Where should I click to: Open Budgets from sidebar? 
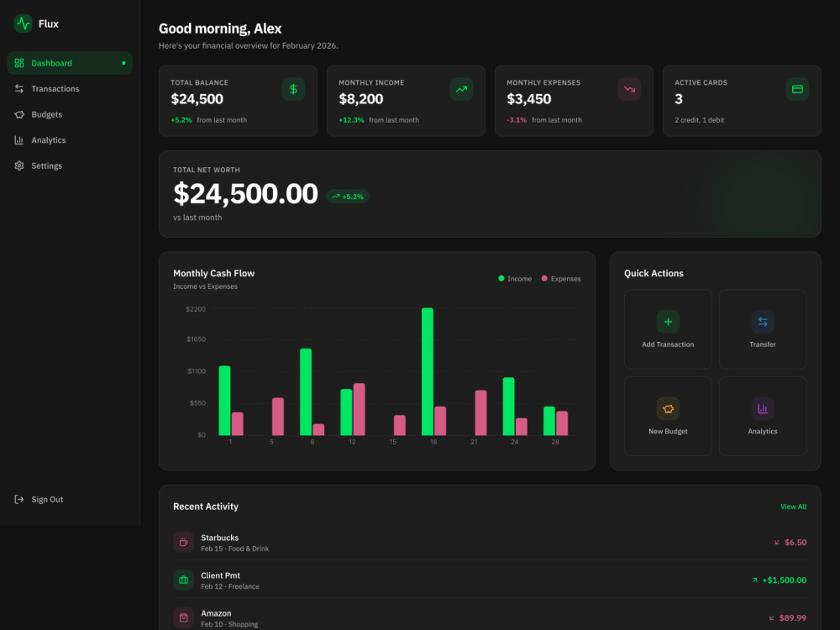click(70, 114)
